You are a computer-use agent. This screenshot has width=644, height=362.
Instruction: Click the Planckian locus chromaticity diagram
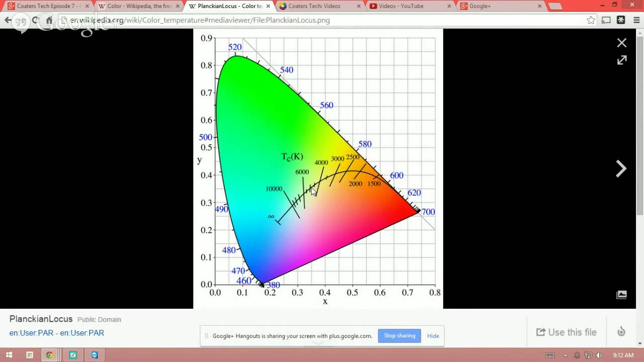coord(318,168)
